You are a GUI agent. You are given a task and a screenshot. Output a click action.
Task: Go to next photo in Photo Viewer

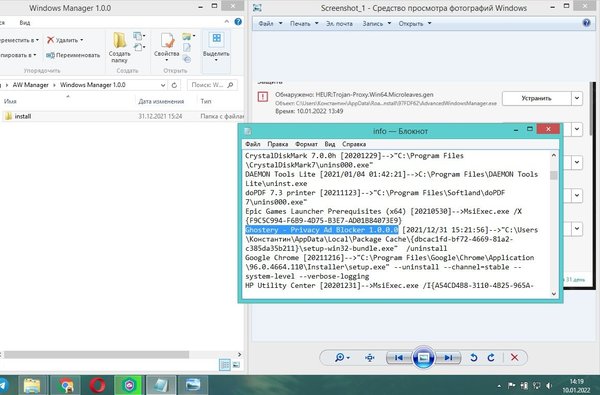pyautogui.click(x=448, y=357)
